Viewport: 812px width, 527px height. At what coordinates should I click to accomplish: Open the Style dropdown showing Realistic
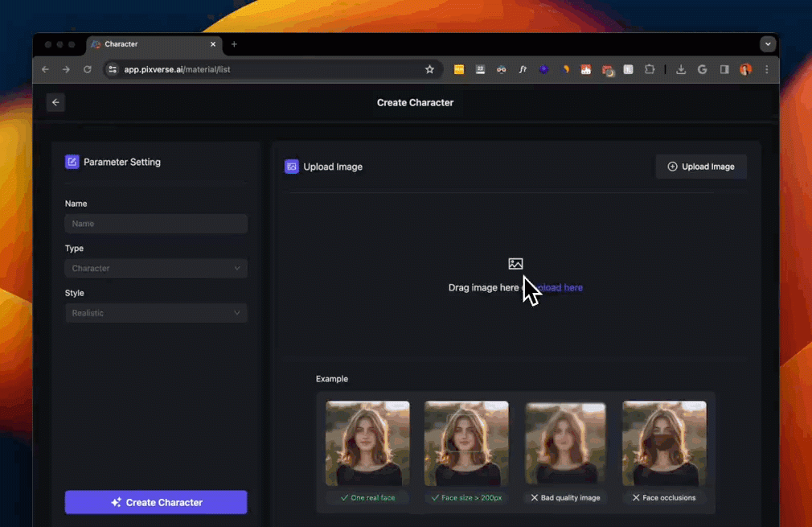[x=156, y=313]
